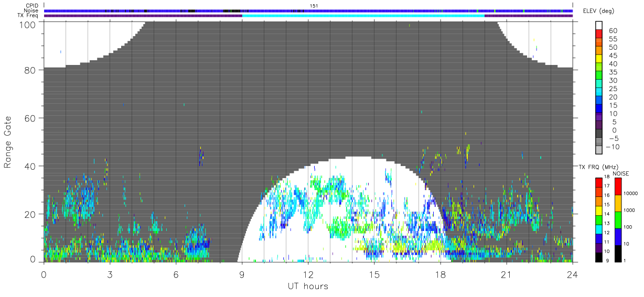Click the Range Gate axis title
The width and height of the screenshot is (644, 297).
point(8,142)
